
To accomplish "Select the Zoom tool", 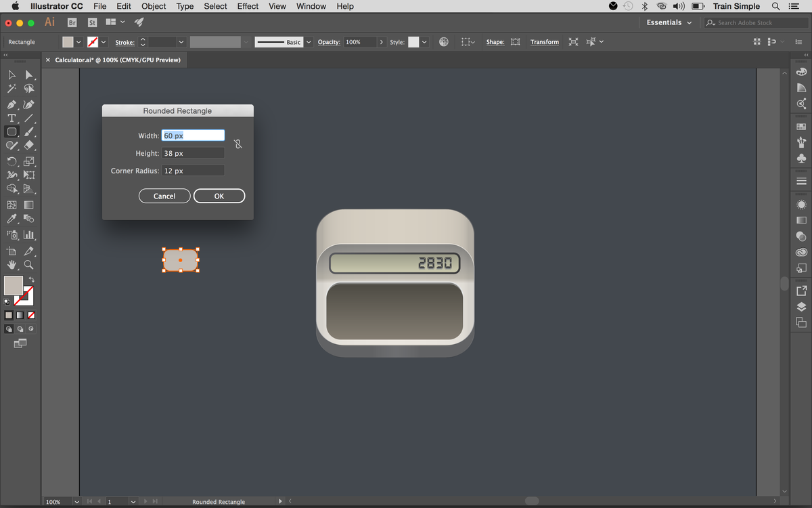I will pyautogui.click(x=28, y=265).
